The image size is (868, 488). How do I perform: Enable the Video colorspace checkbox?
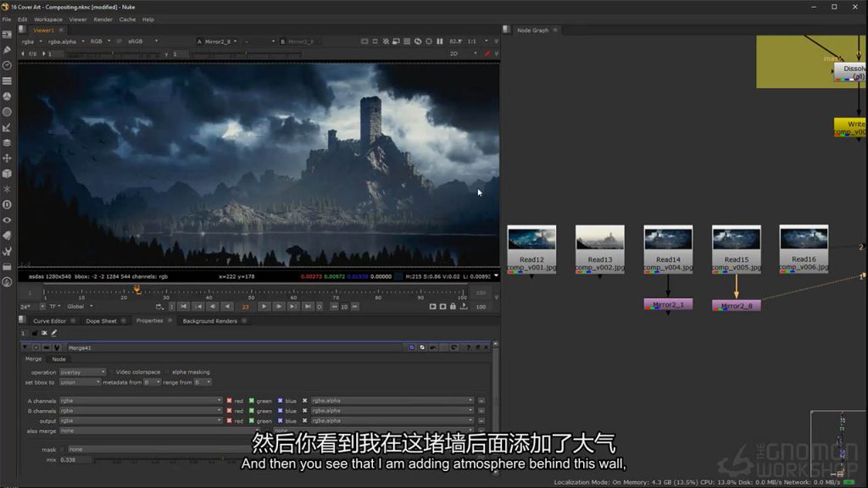point(111,373)
